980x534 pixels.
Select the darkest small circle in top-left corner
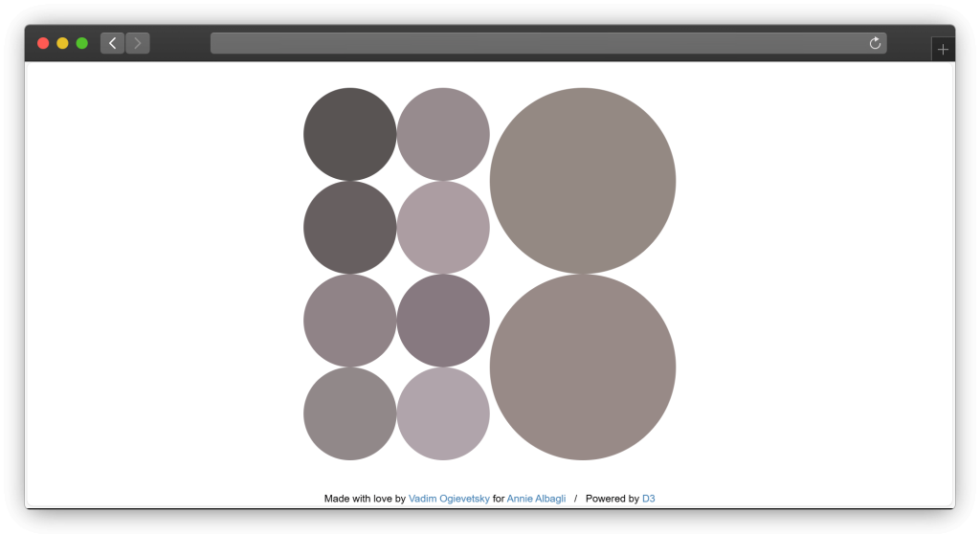click(x=350, y=134)
